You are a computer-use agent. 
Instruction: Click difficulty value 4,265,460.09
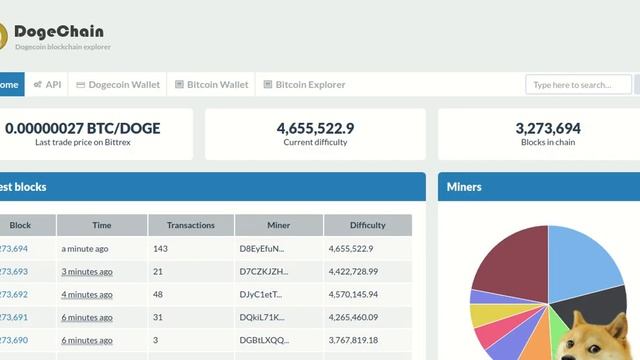pyautogui.click(x=353, y=317)
